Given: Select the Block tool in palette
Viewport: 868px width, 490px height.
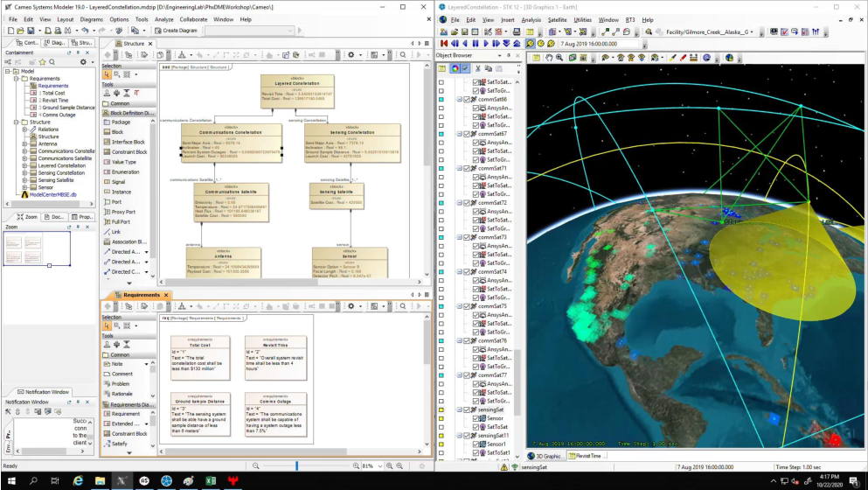Looking at the screenshot, I should (117, 132).
